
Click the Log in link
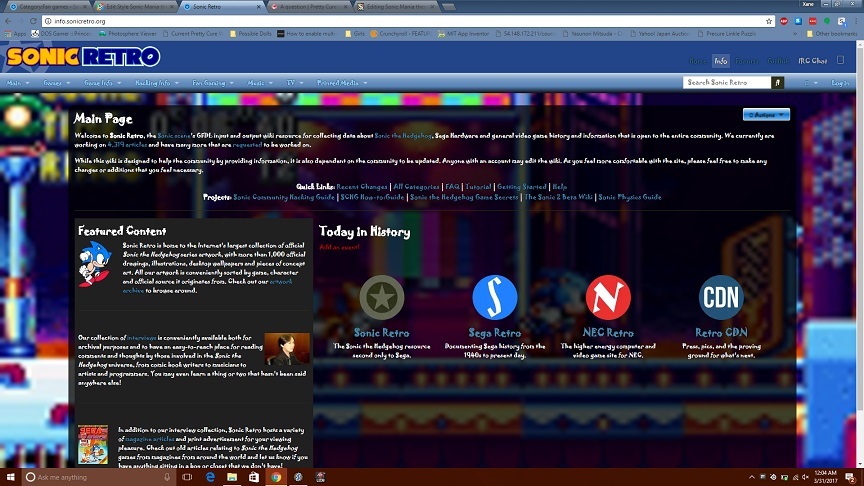click(840, 83)
